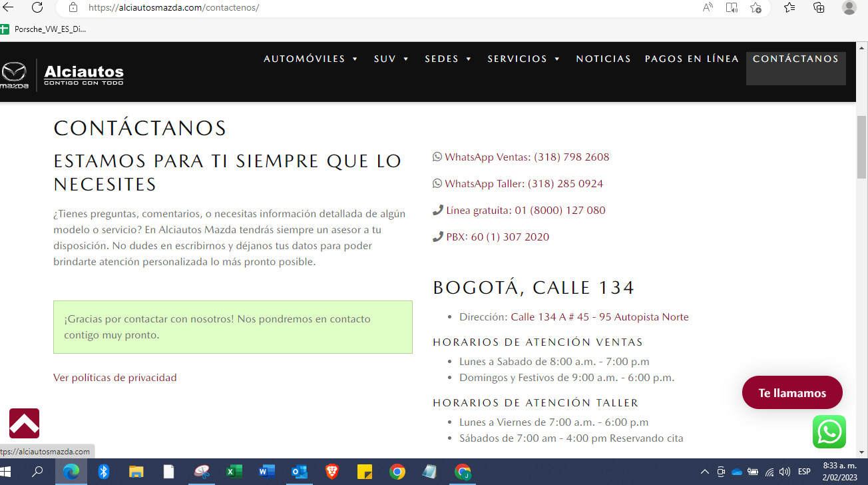868x485 pixels.
Task: Open the blank document icon in taskbar
Action: [x=169, y=472]
